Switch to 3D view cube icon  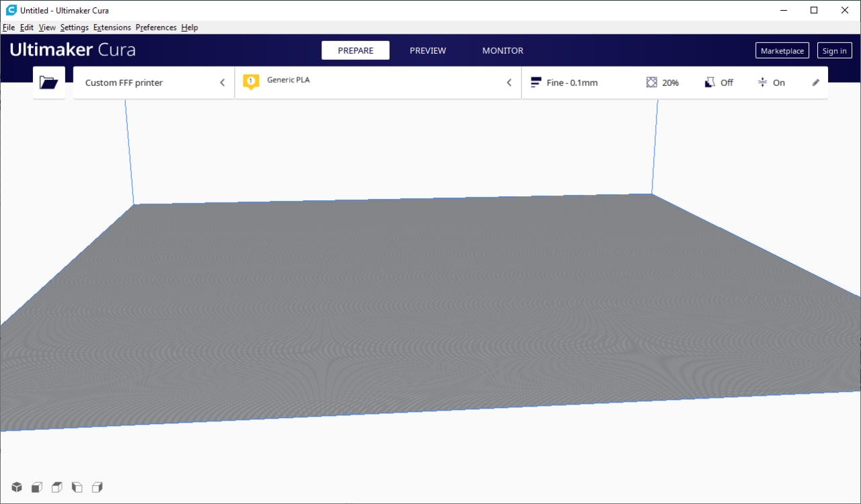click(x=16, y=487)
